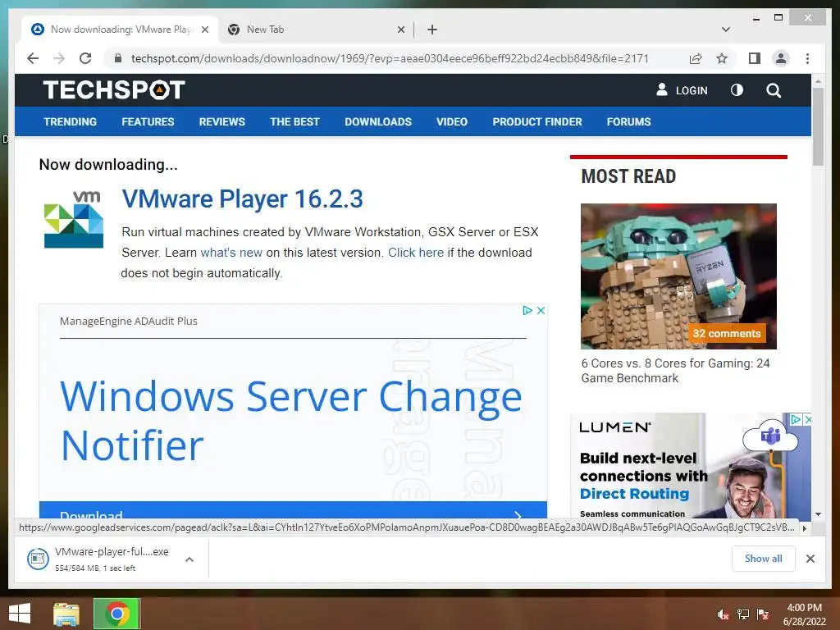
Task: Open AdChoices icon on Lumen ad
Action: [797, 419]
